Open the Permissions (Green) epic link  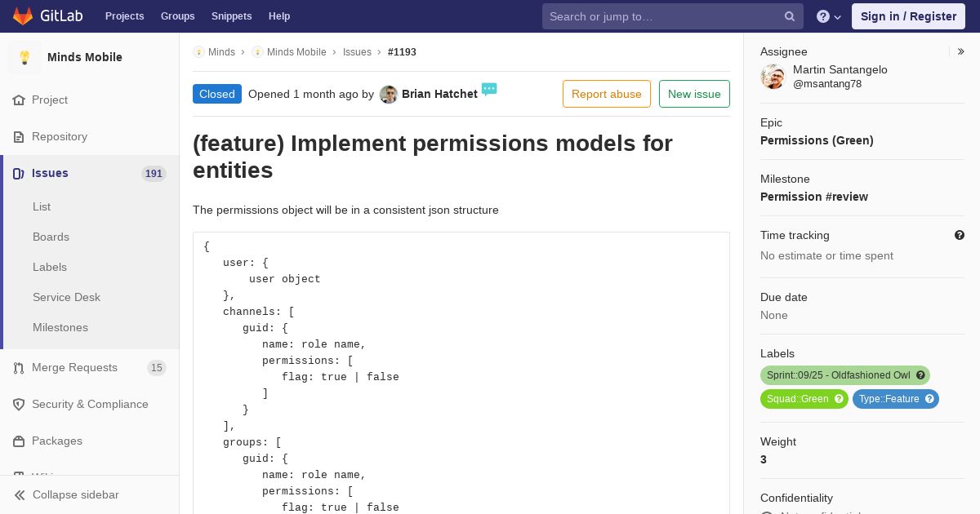click(817, 140)
